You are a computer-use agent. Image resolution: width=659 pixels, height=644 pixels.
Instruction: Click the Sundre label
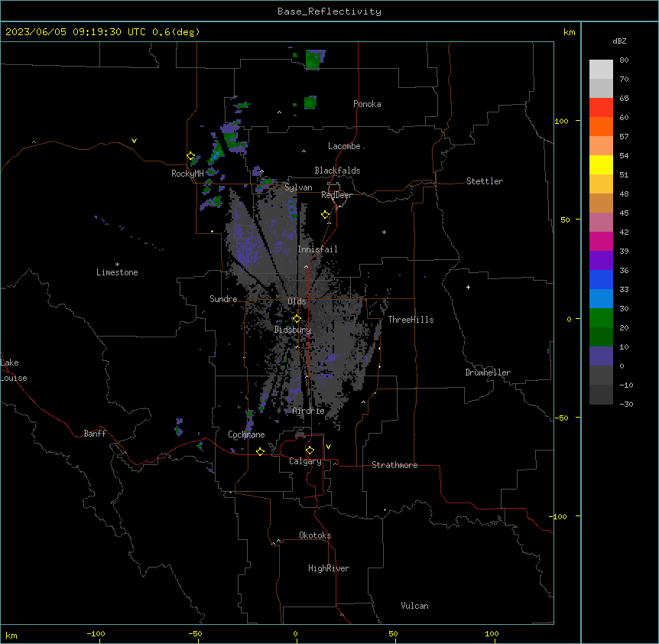coord(223,299)
